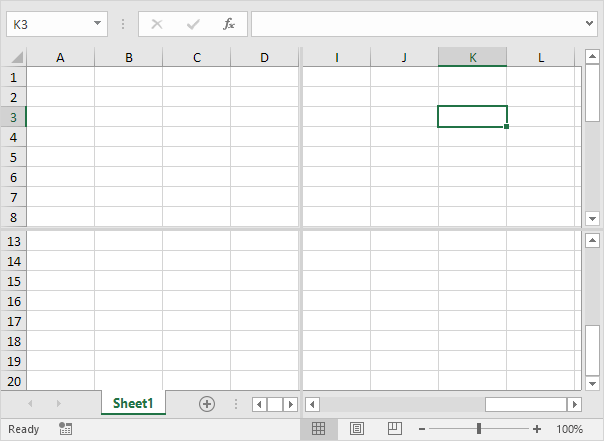Click the Insert Function fx icon
Screen dimensions: 604x441
pos(229,24)
